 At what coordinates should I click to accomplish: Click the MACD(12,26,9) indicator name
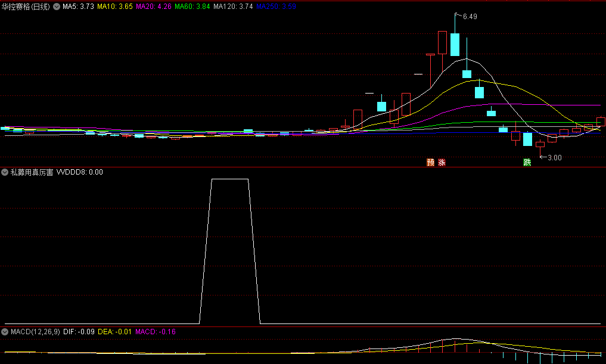[34, 331]
